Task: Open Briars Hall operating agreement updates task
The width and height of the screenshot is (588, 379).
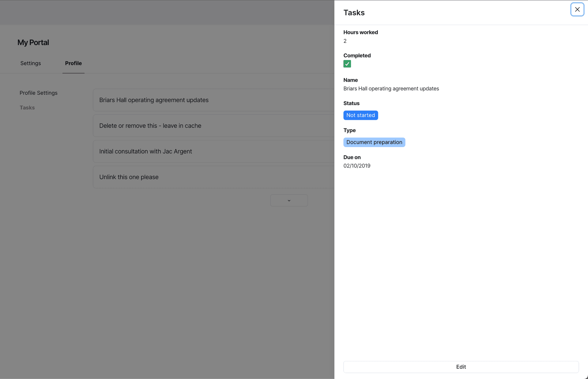Action: point(213,100)
